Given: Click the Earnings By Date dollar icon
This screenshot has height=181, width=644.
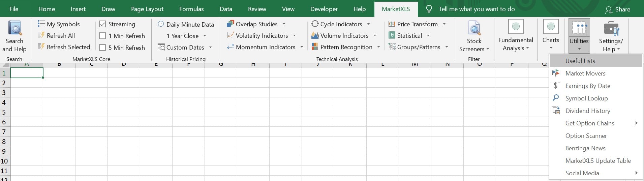Looking at the screenshot, I should pyautogui.click(x=556, y=86).
